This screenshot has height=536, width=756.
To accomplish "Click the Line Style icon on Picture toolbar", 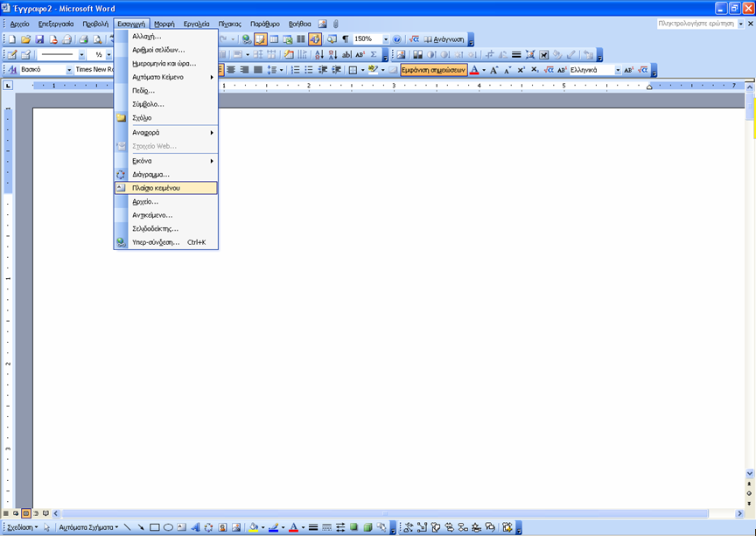I will click(x=516, y=55).
